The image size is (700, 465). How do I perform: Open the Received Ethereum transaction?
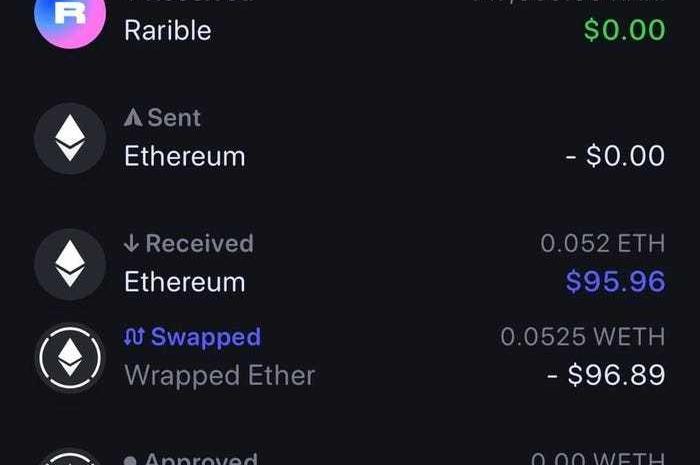[x=350, y=264]
